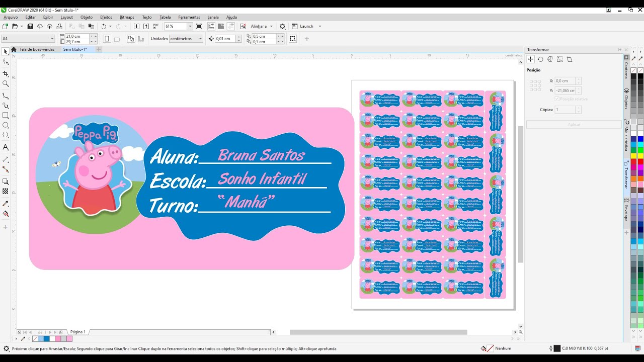Click the Export arrow-up icon
This screenshot has height=362, width=644.
click(x=146, y=26)
